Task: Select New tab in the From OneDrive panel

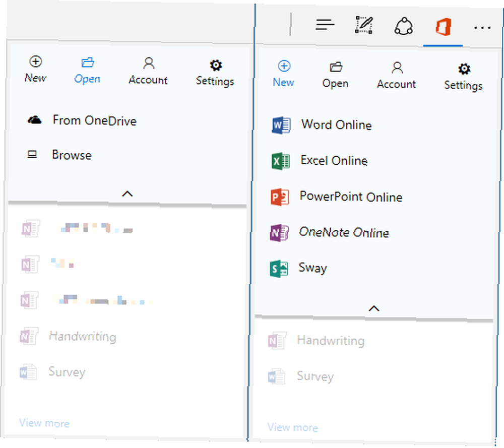Action: 36,70
